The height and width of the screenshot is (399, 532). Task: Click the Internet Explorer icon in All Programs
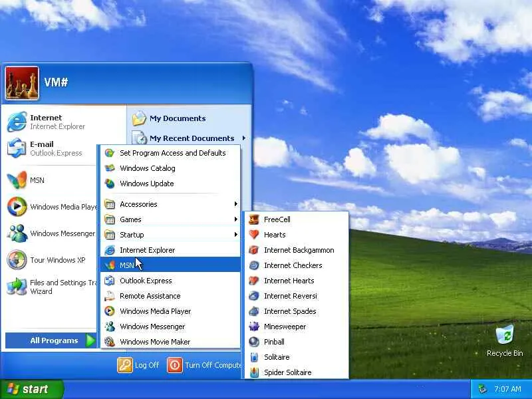[110, 250]
